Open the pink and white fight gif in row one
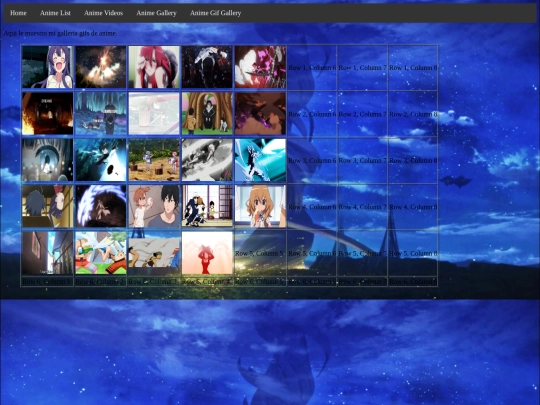The height and width of the screenshot is (405, 540). click(260, 67)
